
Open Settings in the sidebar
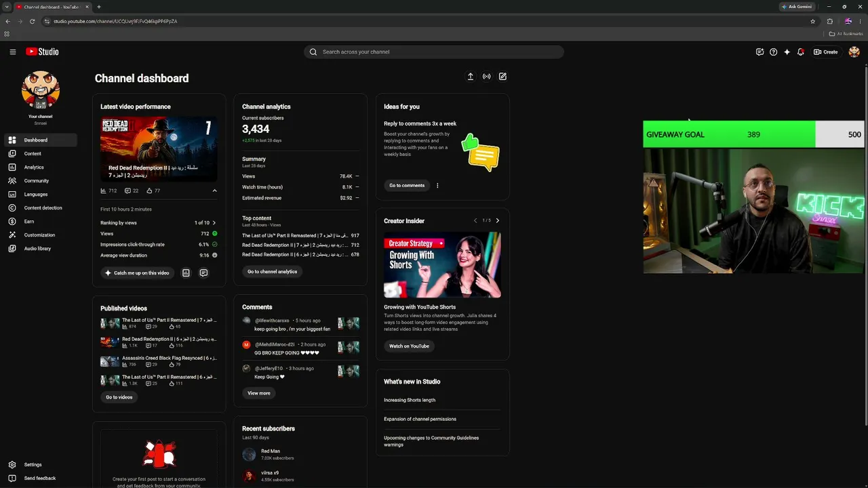point(41,465)
